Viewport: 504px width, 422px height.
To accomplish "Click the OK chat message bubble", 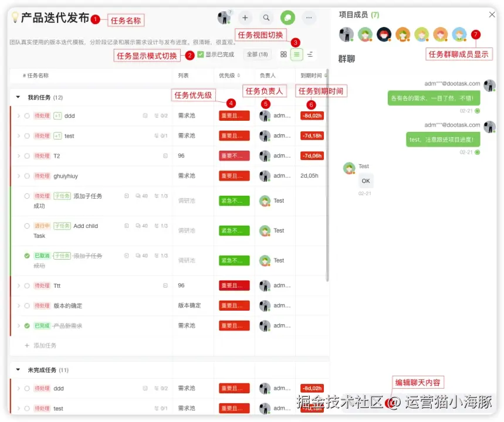I will click(366, 181).
